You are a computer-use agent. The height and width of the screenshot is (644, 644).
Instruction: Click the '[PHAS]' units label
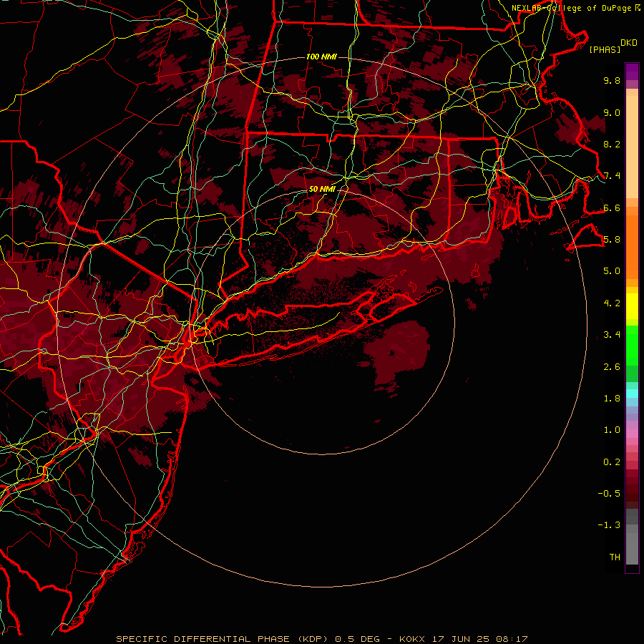[605, 50]
